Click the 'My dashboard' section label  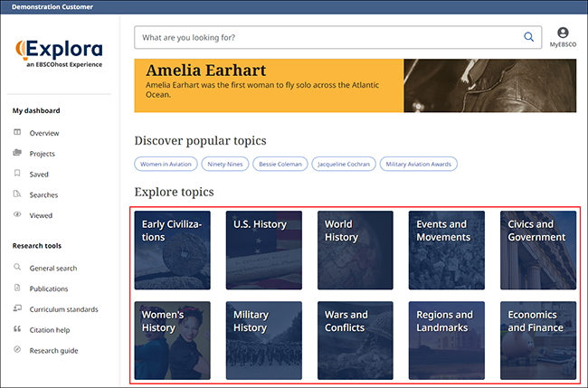36,110
